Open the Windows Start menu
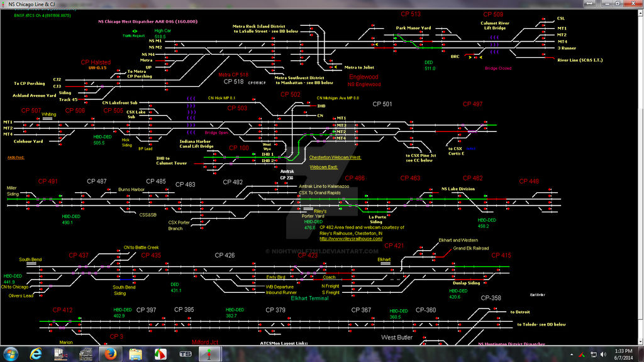 pyautogui.click(x=10, y=354)
